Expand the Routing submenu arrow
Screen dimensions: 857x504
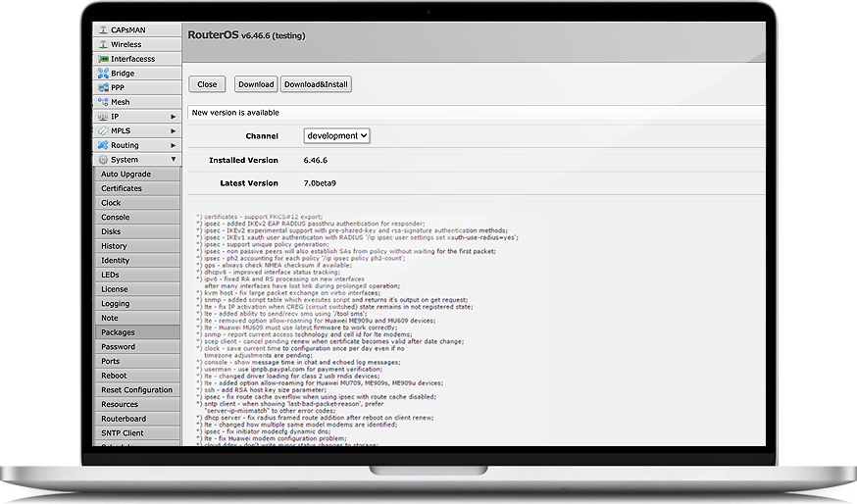pyautogui.click(x=173, y=145)
